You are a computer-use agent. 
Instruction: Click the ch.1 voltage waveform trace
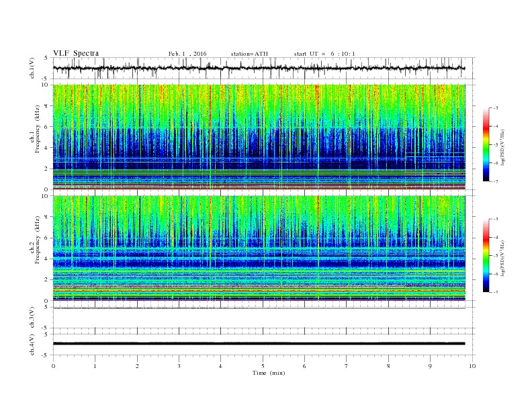pyautogui.click(x=259, y=68)
